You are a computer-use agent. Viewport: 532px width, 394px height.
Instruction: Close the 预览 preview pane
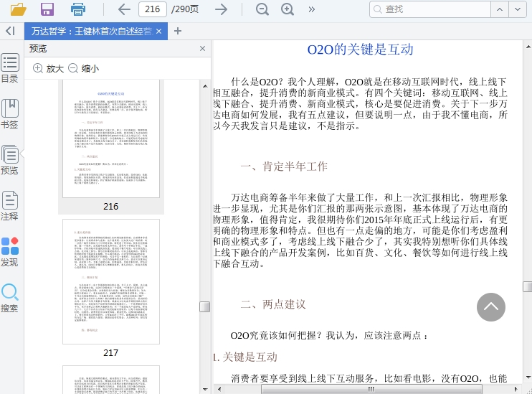(x=203, y=49)
